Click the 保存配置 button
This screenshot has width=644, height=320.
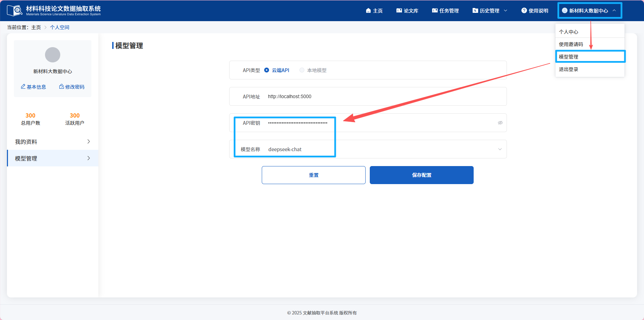pyautogui.click(x=421, y=175)
